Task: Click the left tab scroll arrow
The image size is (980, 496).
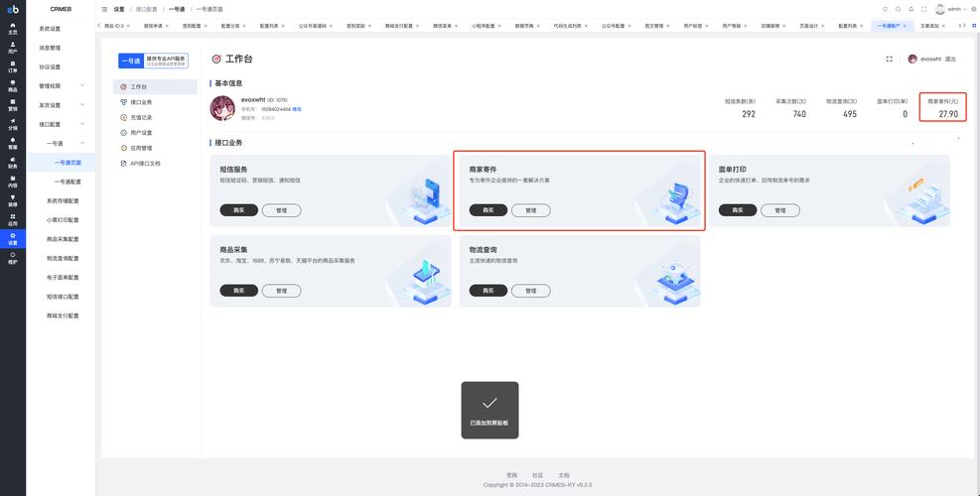Action: click(x=99, y=26)
